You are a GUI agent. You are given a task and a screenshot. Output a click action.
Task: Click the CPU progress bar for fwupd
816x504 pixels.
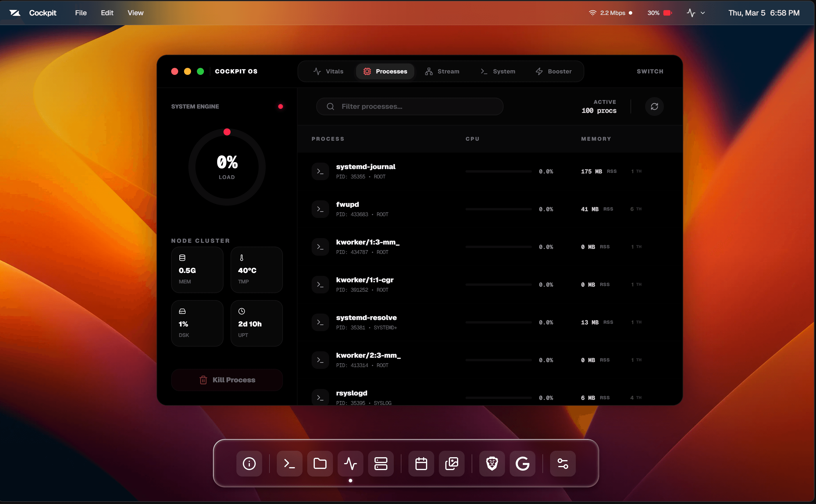[498, 209]
